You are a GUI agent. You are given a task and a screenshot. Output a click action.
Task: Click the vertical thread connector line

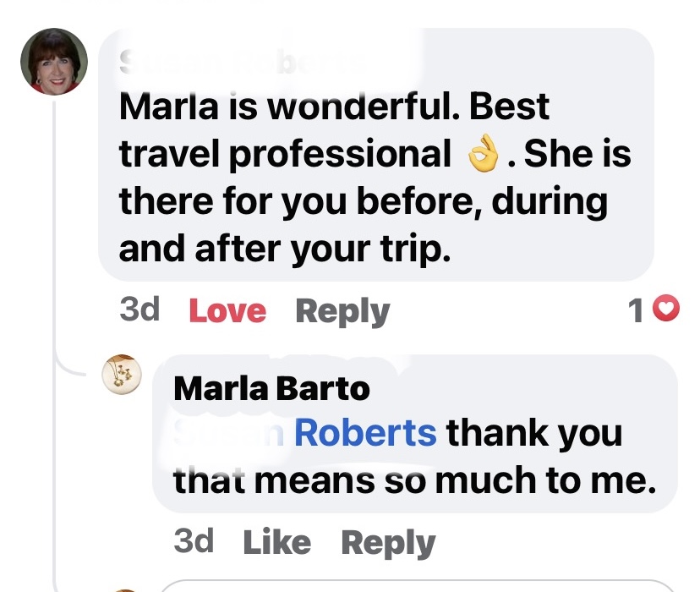(x=56, y=254)
